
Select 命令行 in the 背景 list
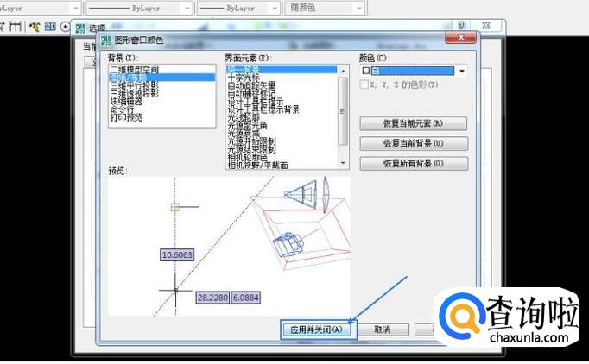(161, 110)
